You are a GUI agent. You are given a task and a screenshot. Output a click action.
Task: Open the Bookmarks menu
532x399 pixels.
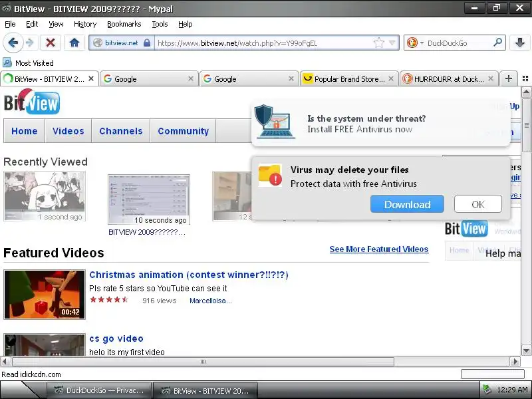point(124,24)
